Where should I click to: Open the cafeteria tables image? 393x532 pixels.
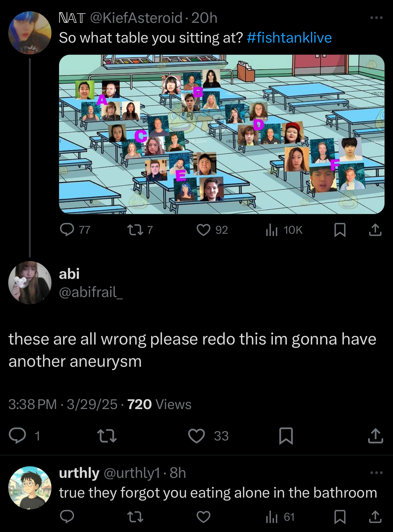coord(221,134)
